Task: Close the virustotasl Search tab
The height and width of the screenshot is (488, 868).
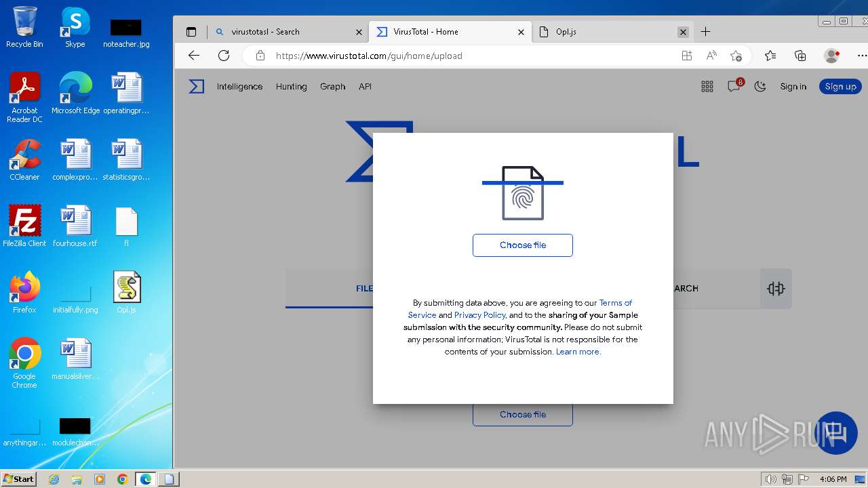Action: pyautogui.click(x=359, y=32)
